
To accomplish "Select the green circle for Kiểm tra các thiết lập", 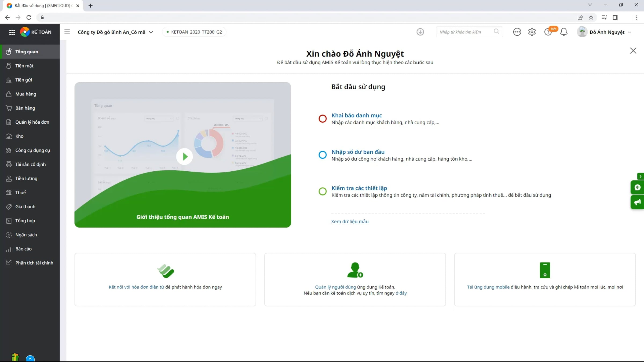I will tap(323, 191).
